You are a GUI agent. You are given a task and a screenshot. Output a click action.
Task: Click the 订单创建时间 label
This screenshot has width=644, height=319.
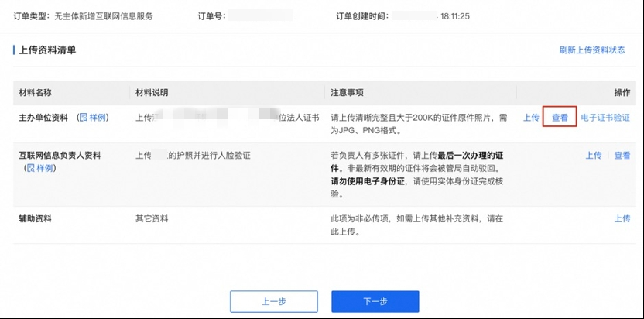tap(362, 16)
